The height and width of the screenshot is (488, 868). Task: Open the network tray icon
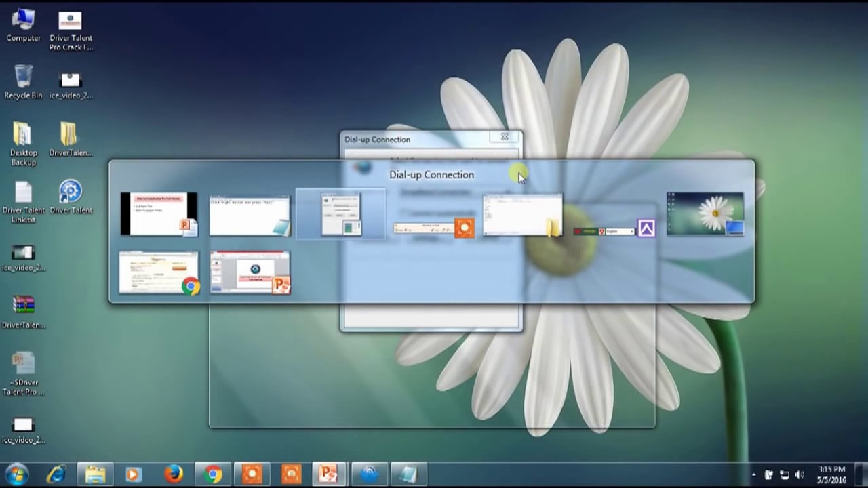(x=785, y=475)
